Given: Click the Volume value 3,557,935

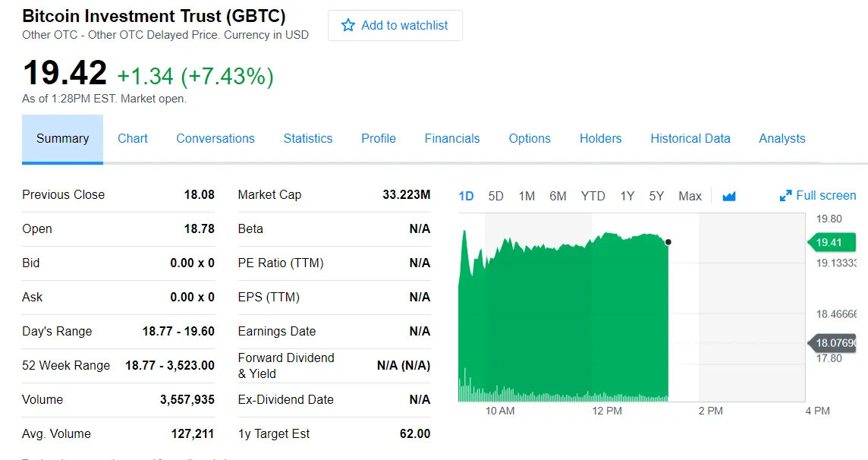Looking at the screenshot, I should pos(187,400).
